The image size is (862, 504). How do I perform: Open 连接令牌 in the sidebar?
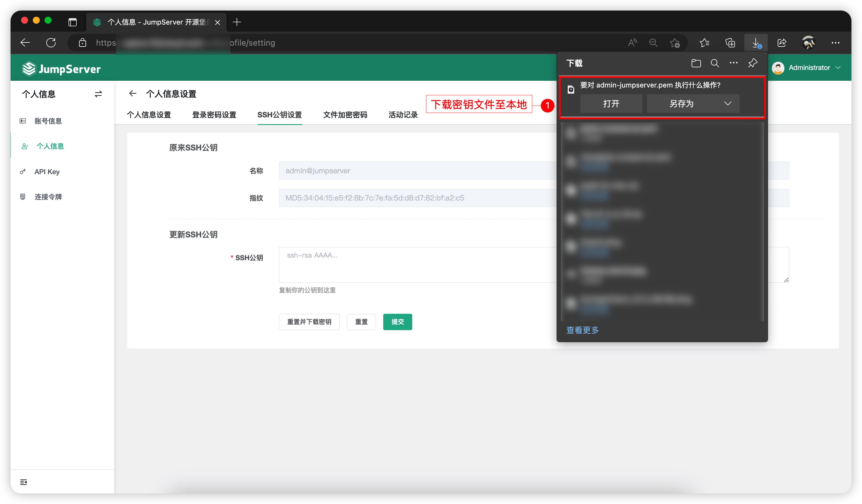tap(48, 197)
